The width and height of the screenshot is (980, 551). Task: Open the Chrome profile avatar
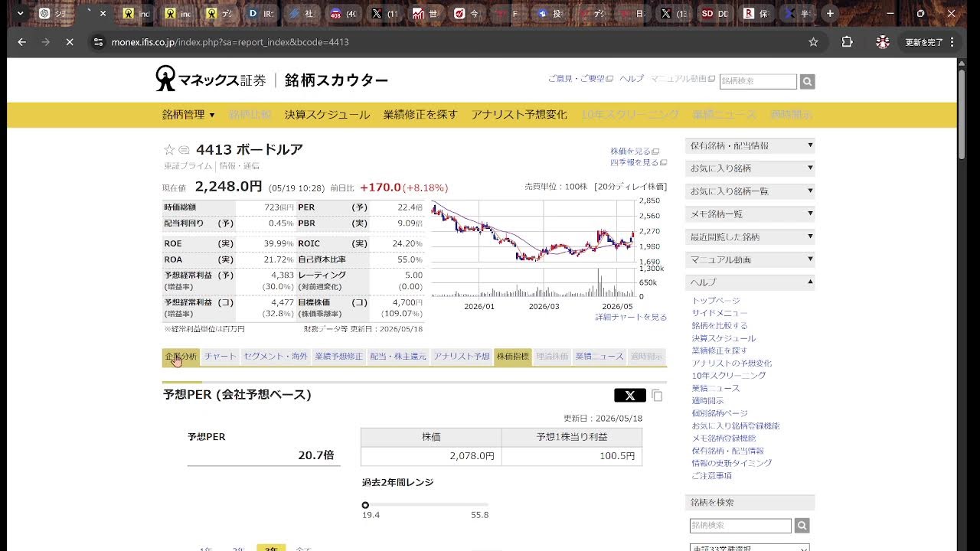coord(883,42)
